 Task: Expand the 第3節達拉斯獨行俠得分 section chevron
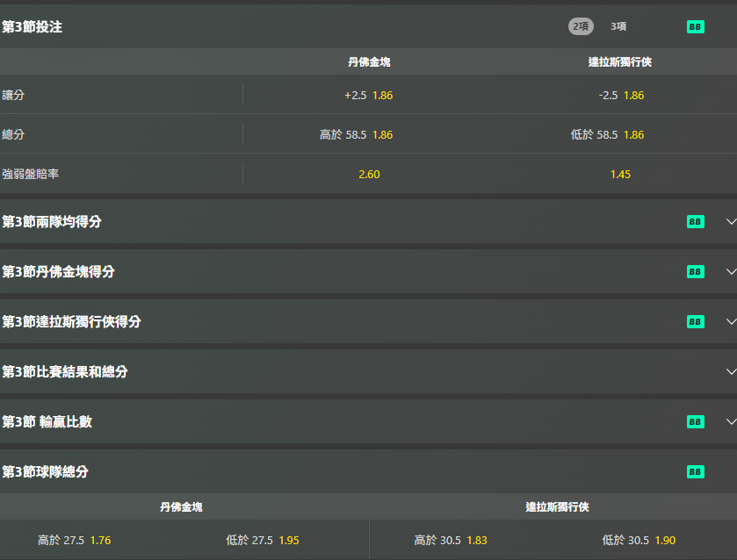pos(730,322)
